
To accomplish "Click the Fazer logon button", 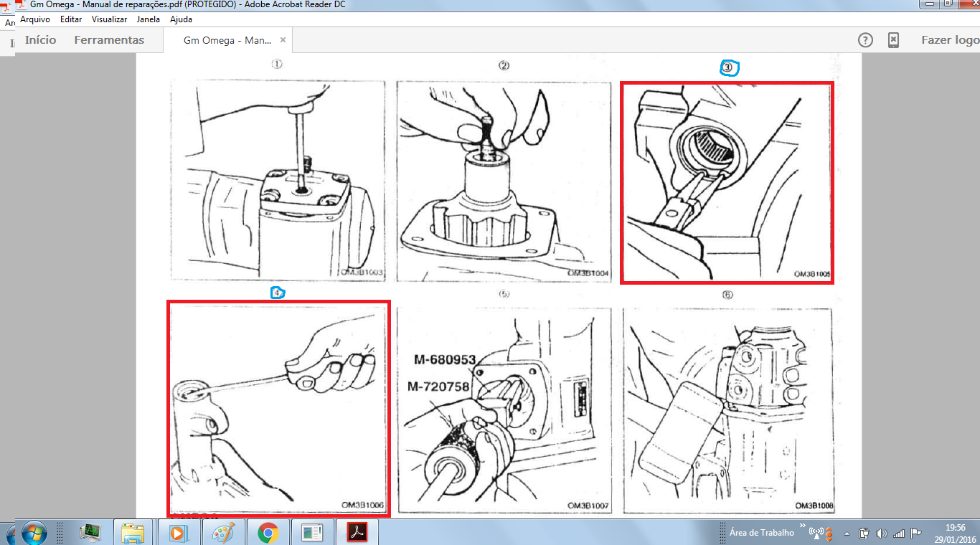I will 950,40.
